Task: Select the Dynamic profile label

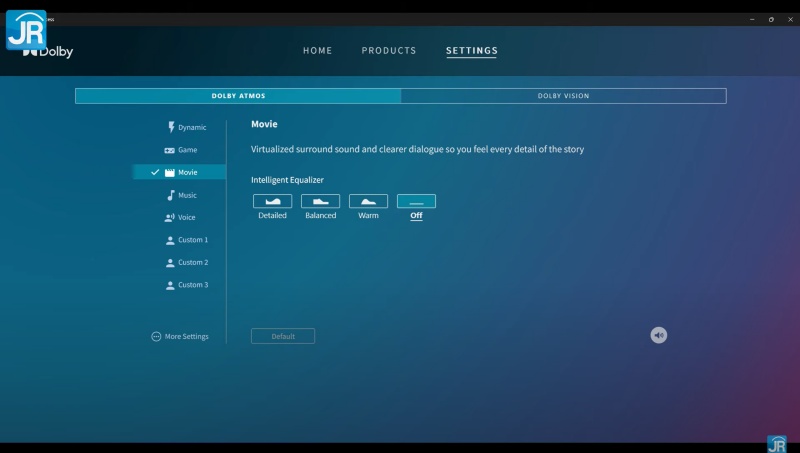Action: 192,128
